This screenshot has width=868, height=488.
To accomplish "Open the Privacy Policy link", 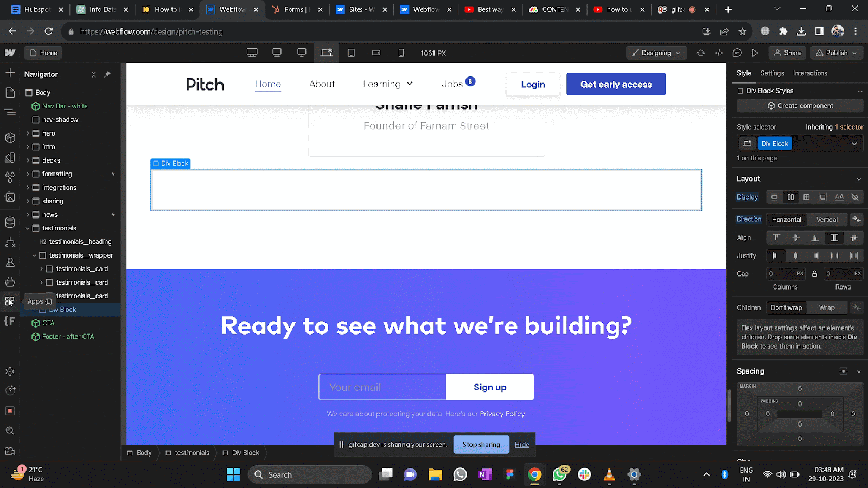I will tap(502, 414).
